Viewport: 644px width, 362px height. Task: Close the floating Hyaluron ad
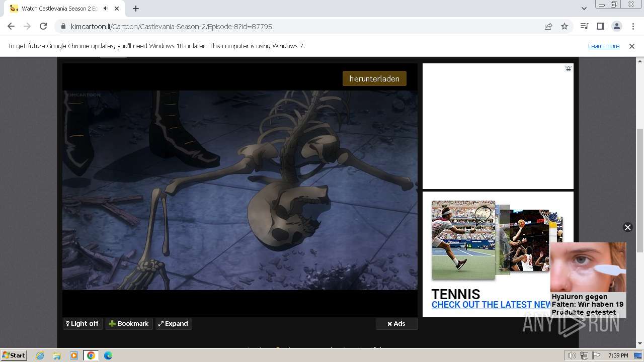(627, 227)
